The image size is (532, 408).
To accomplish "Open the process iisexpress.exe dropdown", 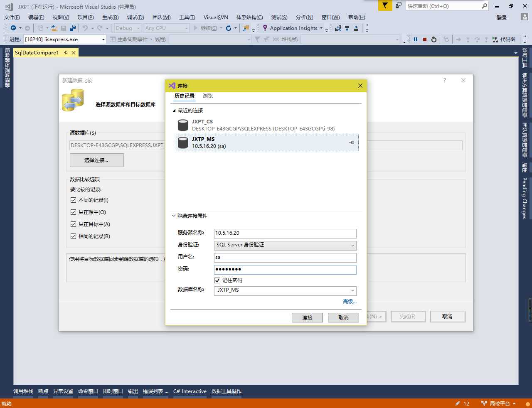I will [x=103, y=39].
